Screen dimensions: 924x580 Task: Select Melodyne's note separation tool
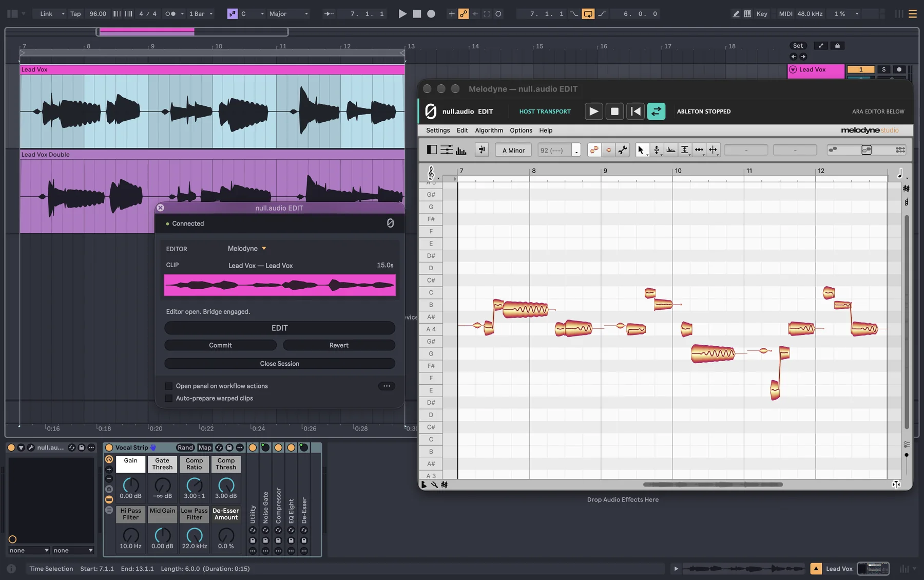tap(713, 150)
